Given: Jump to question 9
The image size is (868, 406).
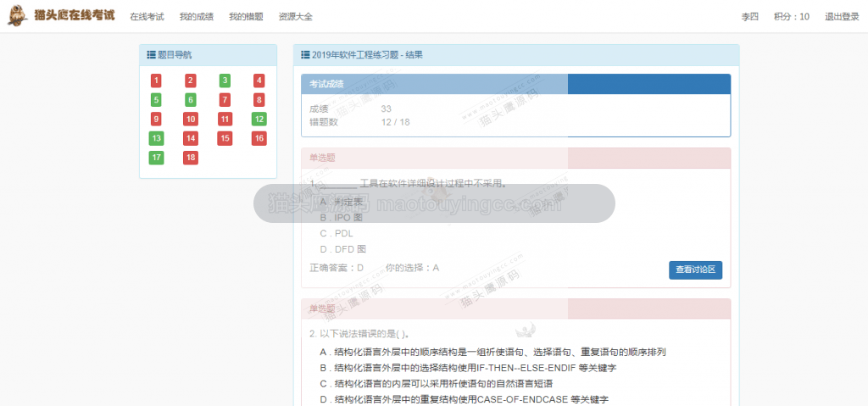Looking at the screenshot, I should pyautogui.click(x=156, y=119).
